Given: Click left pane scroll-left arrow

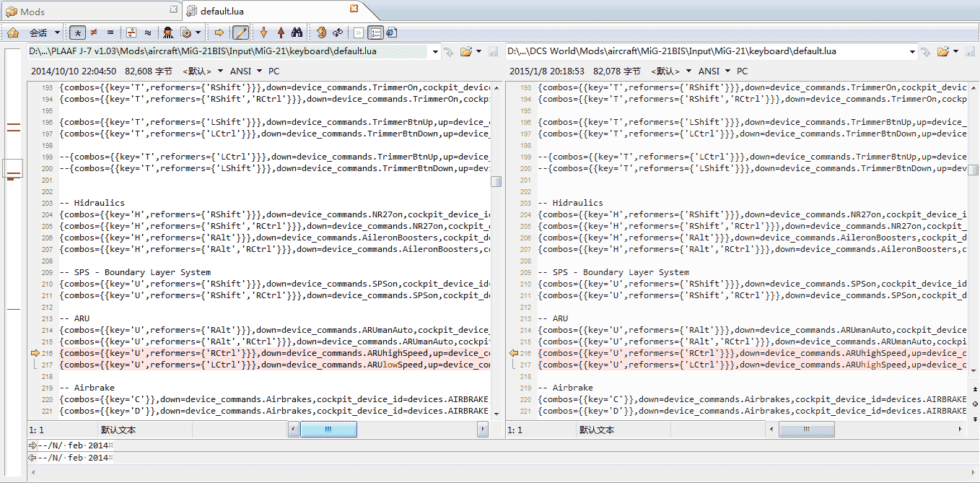Looking at the screenshot, I should [x=294, y=430].
